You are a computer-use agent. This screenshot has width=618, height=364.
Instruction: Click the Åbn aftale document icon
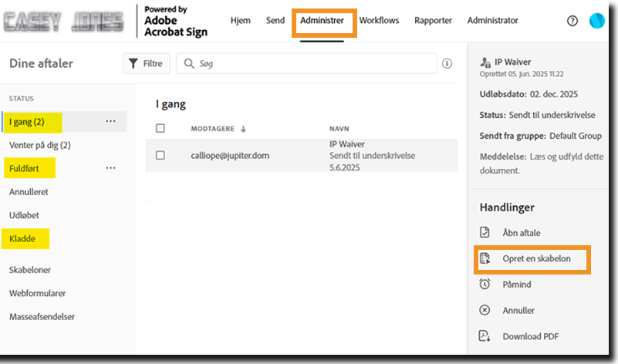(x=485, y=232)
